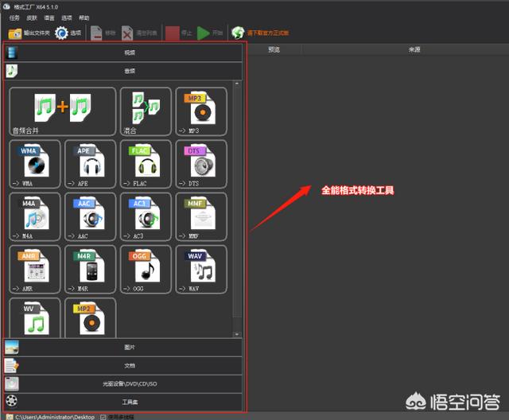Pick the convert to FLAC icon
This screenshot has height=420, width=509.
[x=145, y=164]
